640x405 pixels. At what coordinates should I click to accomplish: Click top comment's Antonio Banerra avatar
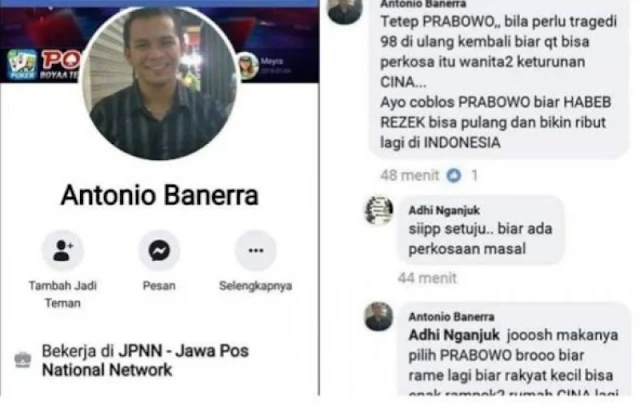[345, 10]
